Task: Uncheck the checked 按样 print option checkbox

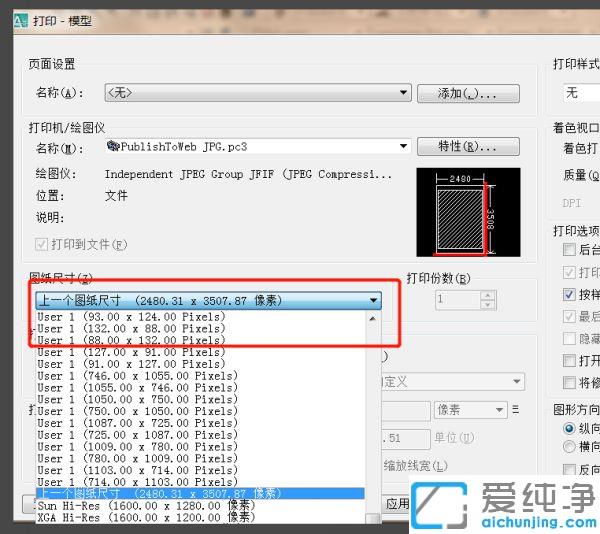Action: coord(570,295)
